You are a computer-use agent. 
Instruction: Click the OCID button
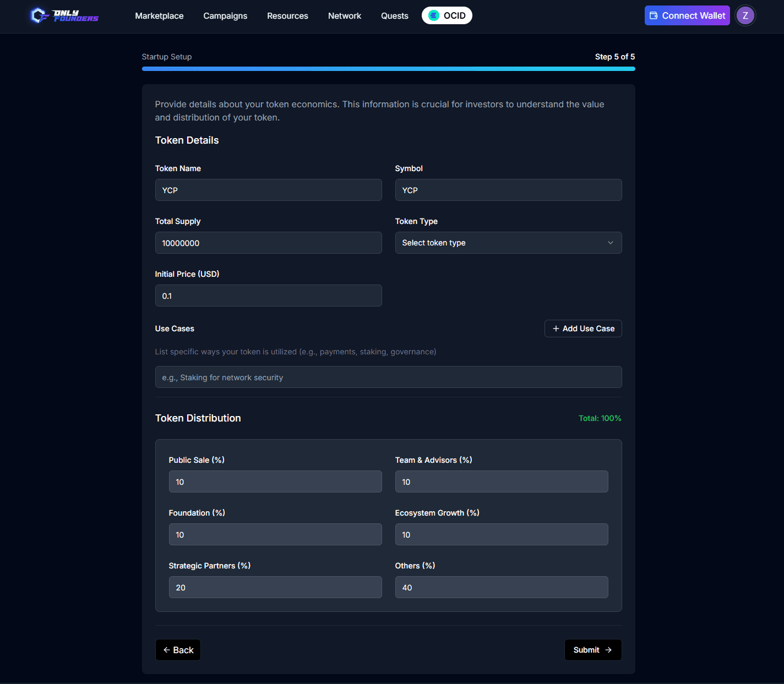coord(447,15)
